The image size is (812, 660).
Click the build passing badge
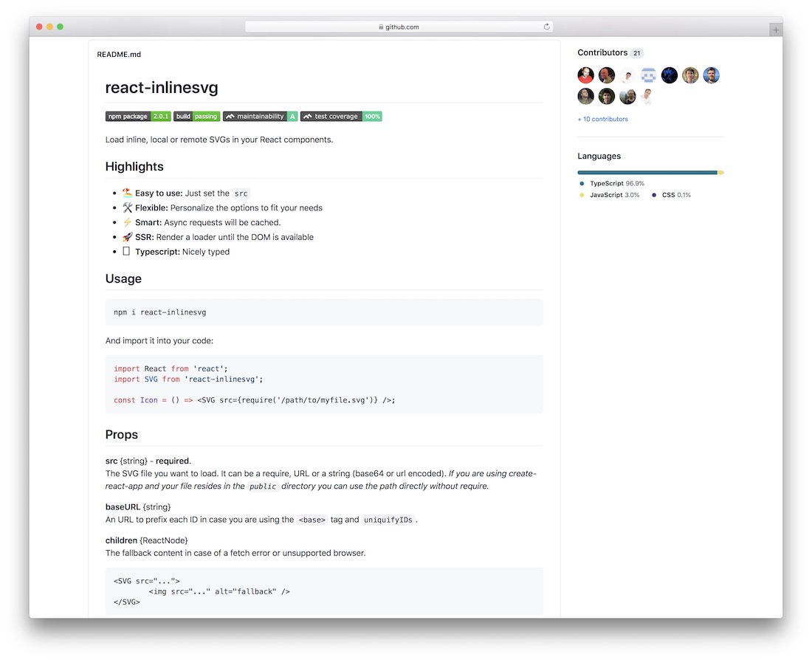[x=197, y=116]
